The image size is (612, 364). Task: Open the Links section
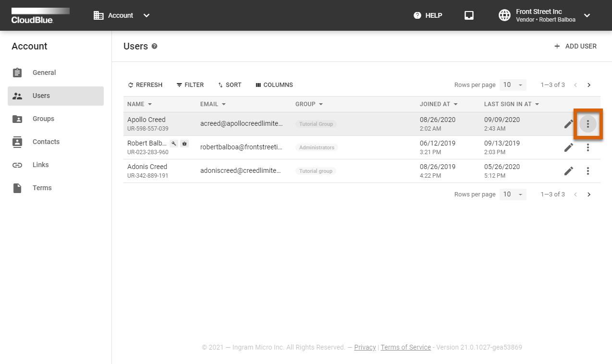(40, 165)
